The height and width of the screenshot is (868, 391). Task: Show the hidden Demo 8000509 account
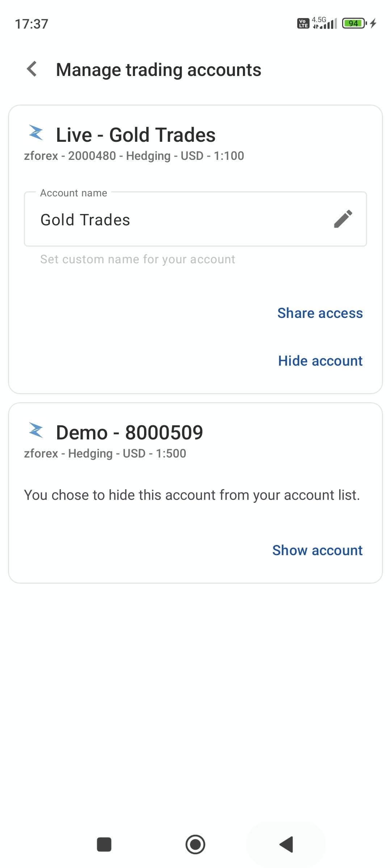(x=317, y=550)
